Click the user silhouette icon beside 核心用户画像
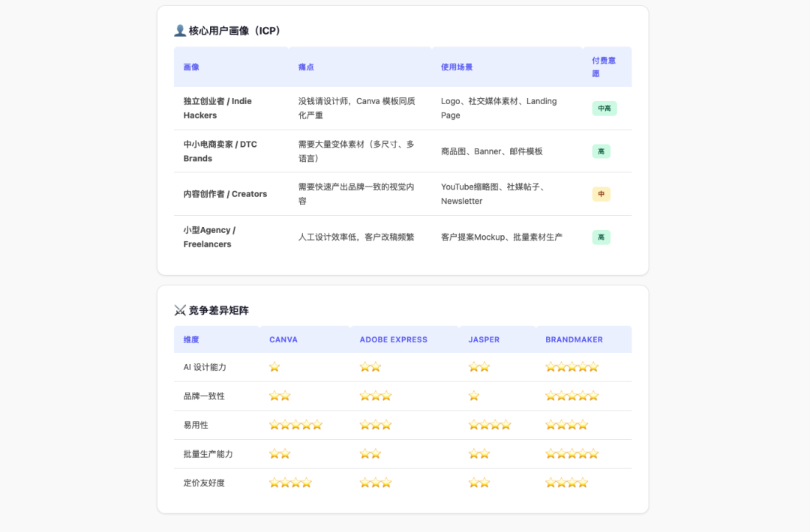 click(180, 31)
